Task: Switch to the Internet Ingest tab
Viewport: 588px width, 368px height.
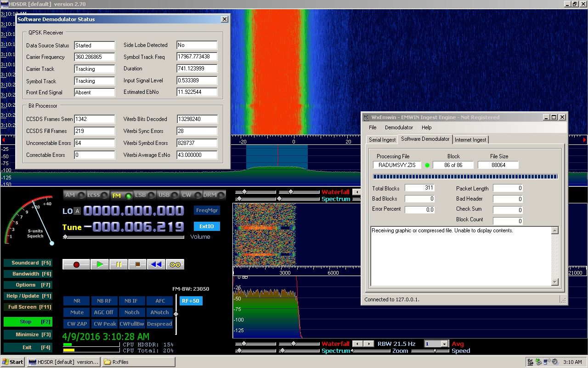Action: 471,140
